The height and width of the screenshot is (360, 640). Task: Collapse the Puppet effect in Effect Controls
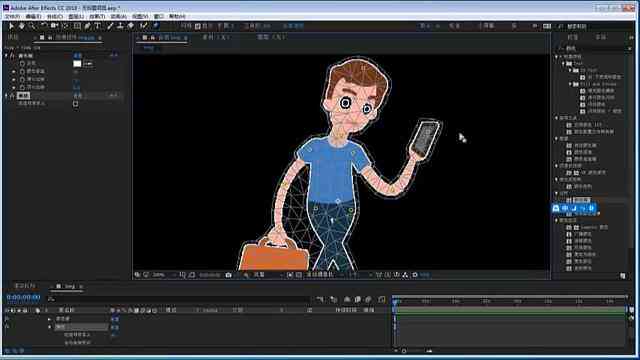(x=6, y=96)
